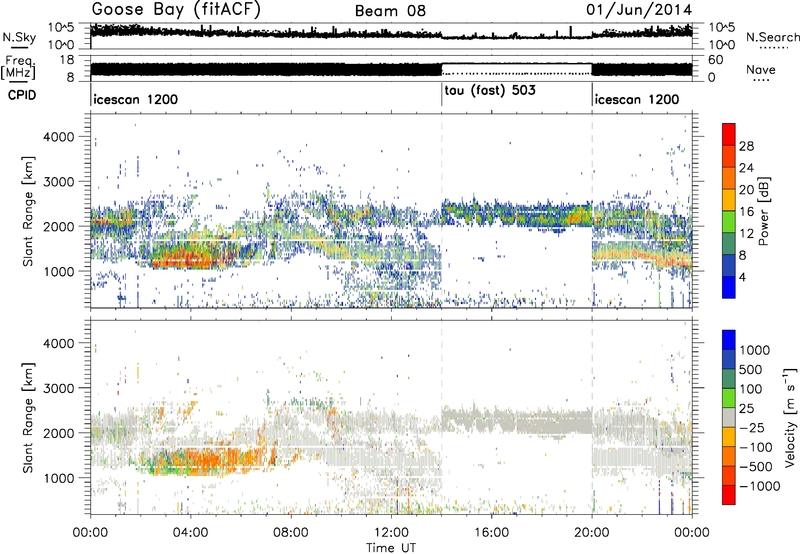The width and height of the screenshot is (800, 554).
Task: Click the "28" tick on Power colorbar
Action: [x=746, y=146]
